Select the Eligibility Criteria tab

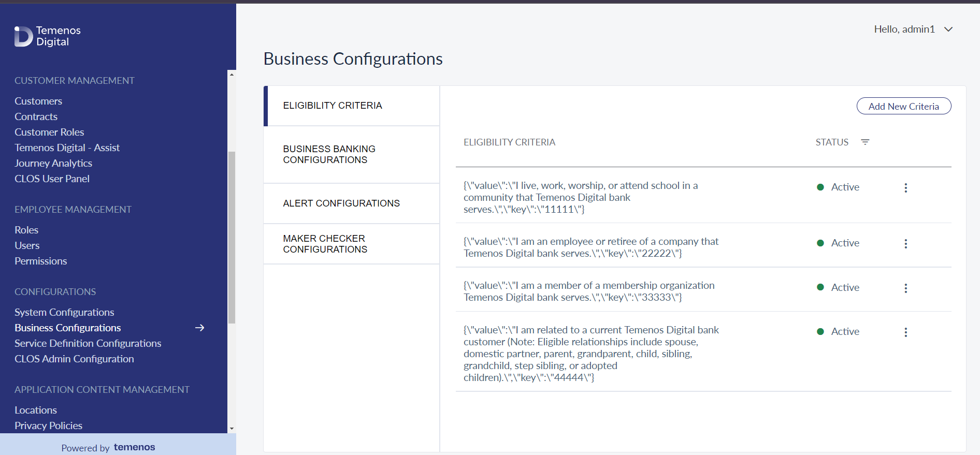click(x=352, y=106)
